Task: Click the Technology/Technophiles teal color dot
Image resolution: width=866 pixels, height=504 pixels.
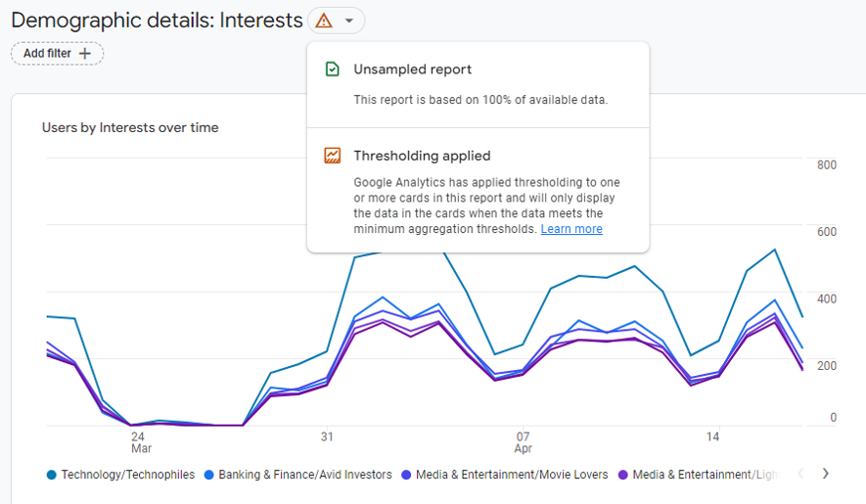Action: (x=51, y=475)
